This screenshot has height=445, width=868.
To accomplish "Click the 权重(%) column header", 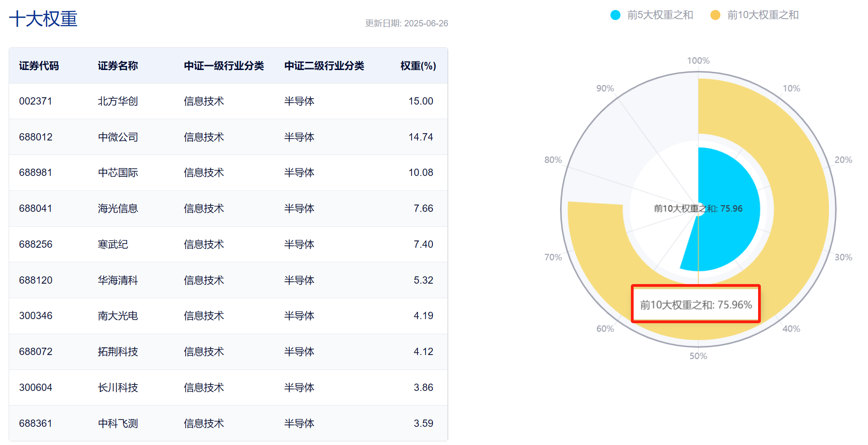I will (x=418, y=66).
